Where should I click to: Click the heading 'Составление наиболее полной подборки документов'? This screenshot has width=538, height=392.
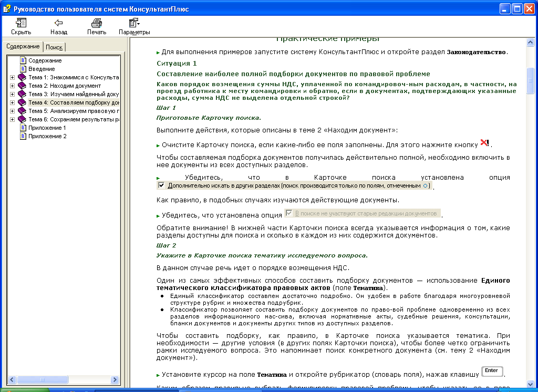pyautogui.click(x=293, y=74)
